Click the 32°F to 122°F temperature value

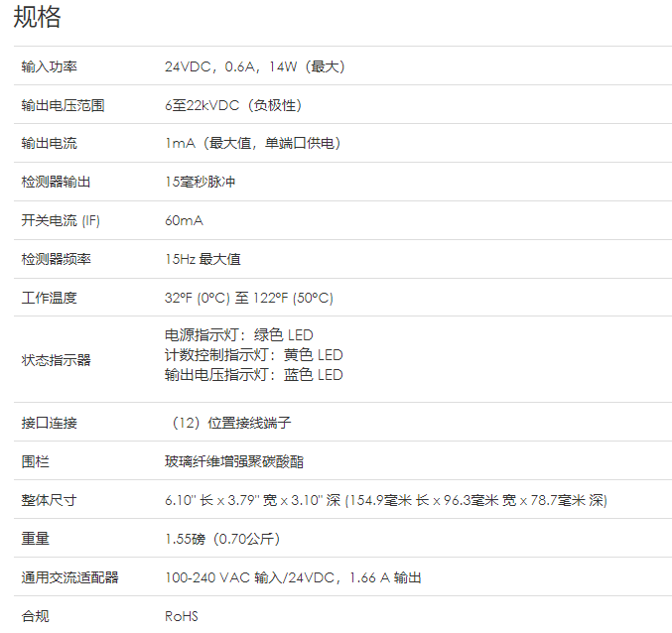coord(248,298)
